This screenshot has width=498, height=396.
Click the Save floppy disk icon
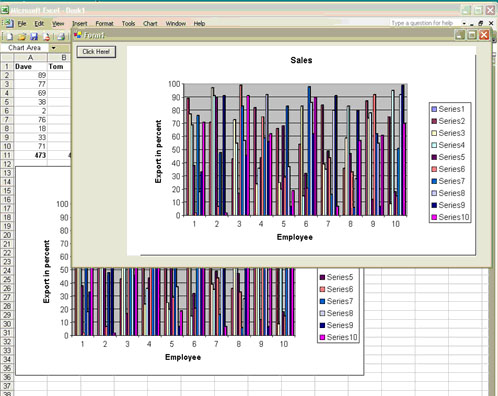(34, 36)
